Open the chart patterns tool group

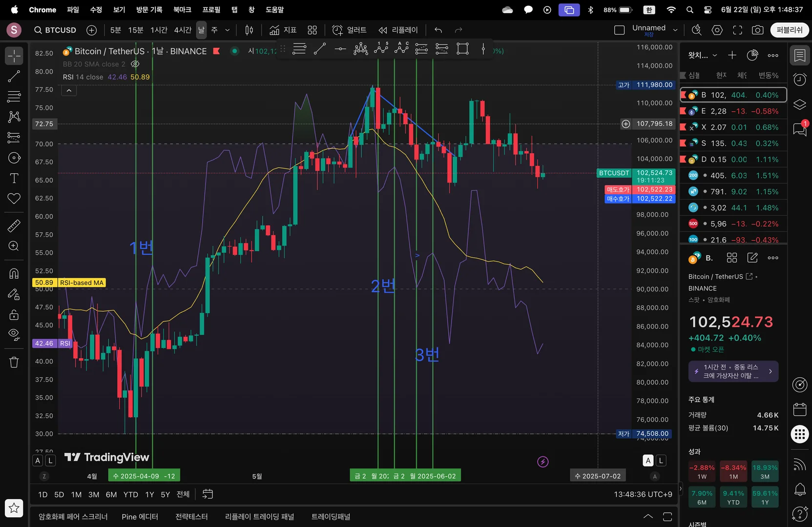coord(14,117)
